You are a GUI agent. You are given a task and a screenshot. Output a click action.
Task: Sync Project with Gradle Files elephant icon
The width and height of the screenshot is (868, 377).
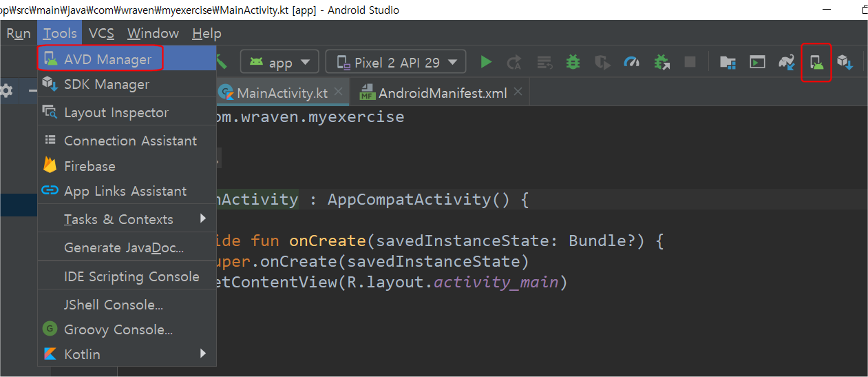787,63
